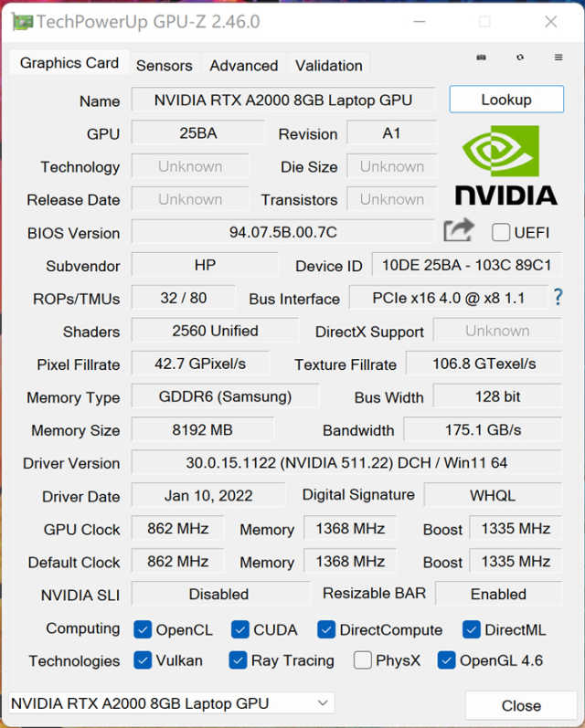This screenshot has height=728, width=585.
Task: Switch to the Sensors tab
Action: click(x=165, y=65)
